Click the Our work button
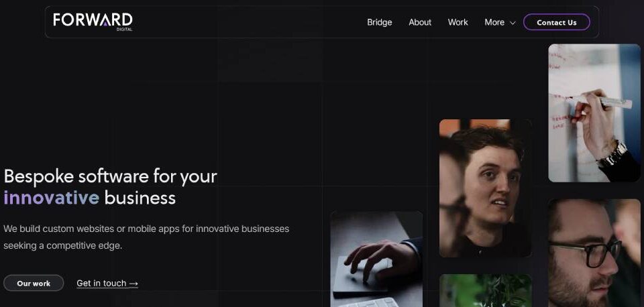Viewport: 644px width, 307px height. [x=34, y=283]
